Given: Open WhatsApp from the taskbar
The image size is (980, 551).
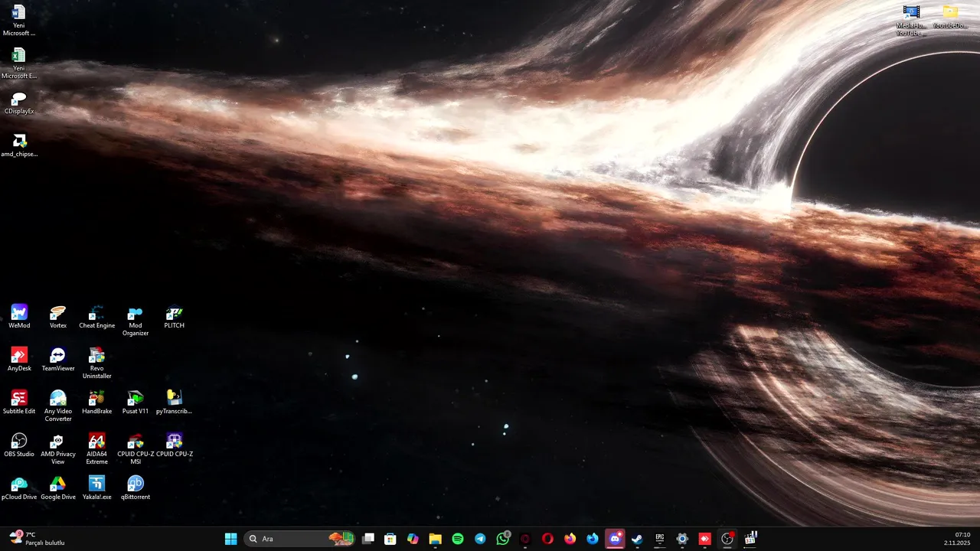Looking at the screenshot, I should (x=503, y=539).
